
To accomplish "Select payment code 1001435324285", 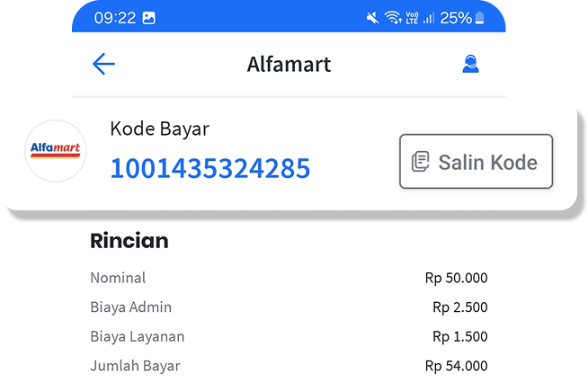I will 209,168.
